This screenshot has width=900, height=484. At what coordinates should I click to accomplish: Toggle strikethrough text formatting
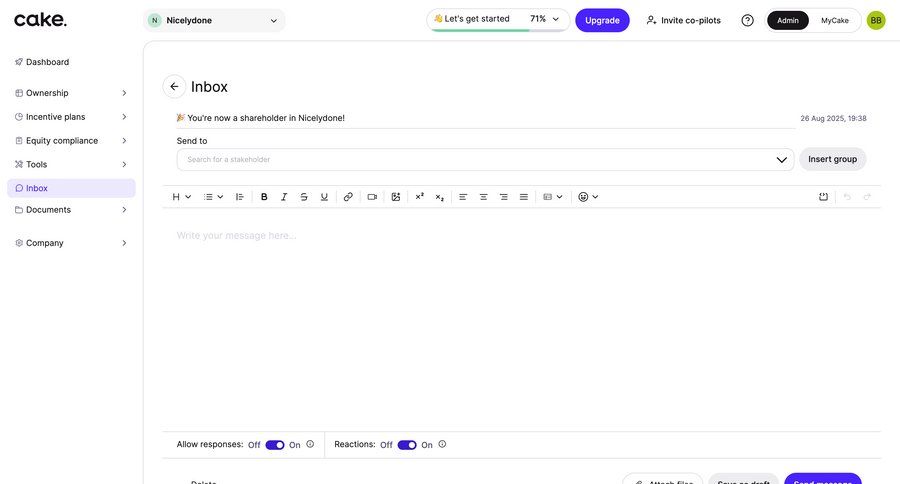304,197
